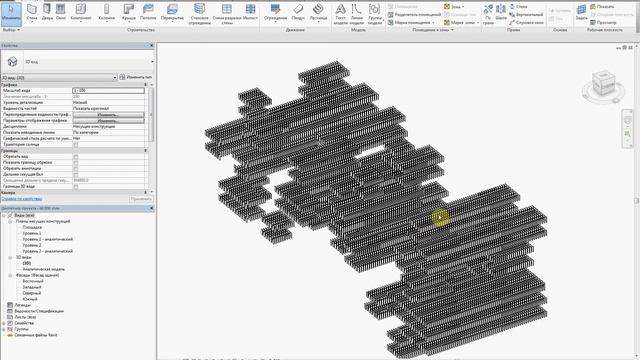640x360 pixels.
Task: Collapse the Графика properties group
Action: pyautogui.click(x=146, y=84)
